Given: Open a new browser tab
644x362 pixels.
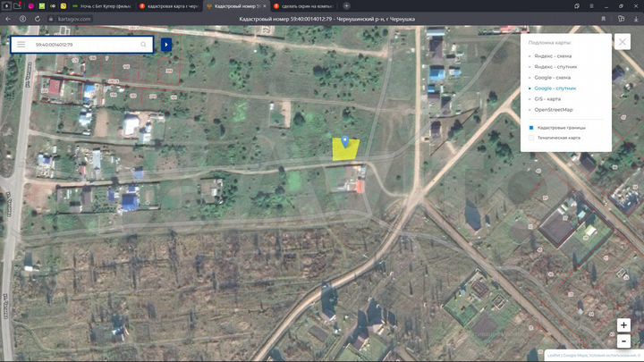Looking at the screenshot, I should 347,5.
